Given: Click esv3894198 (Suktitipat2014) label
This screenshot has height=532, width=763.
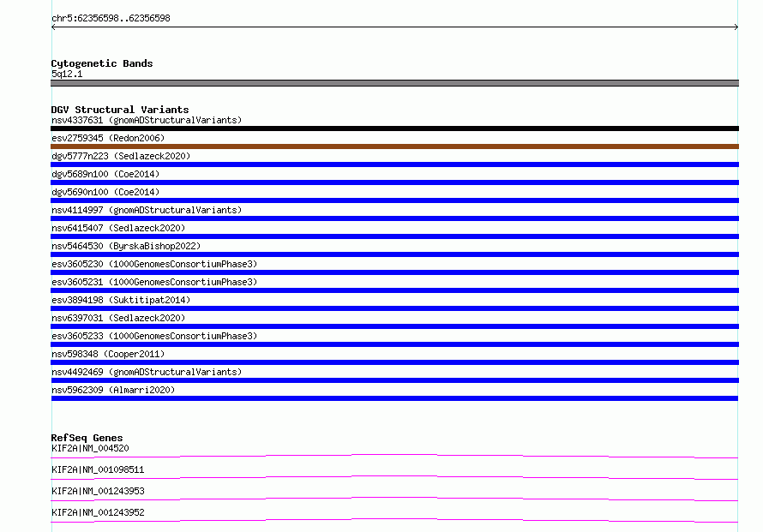Looking at the screenshot, I should 121,300.
